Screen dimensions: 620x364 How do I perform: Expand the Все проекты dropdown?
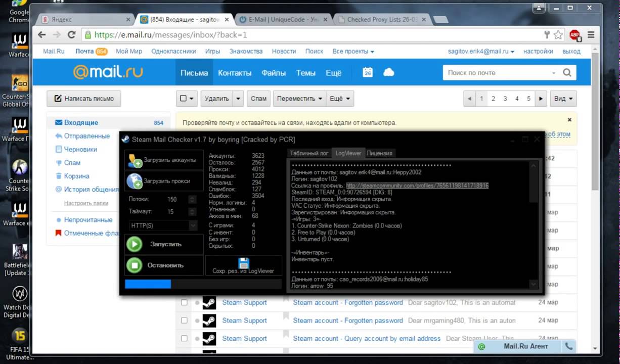point(353,51)
